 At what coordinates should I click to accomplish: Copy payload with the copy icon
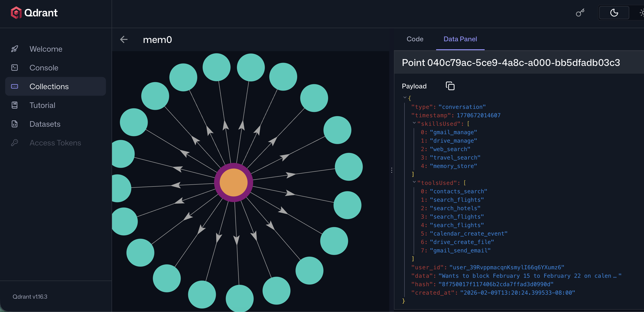[450, 86]
